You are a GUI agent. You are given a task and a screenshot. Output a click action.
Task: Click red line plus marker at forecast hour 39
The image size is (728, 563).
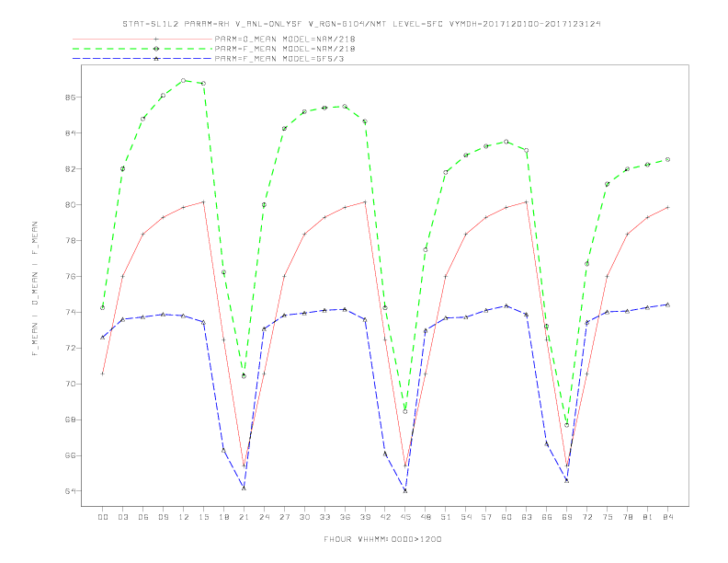(x=365, y=202)
